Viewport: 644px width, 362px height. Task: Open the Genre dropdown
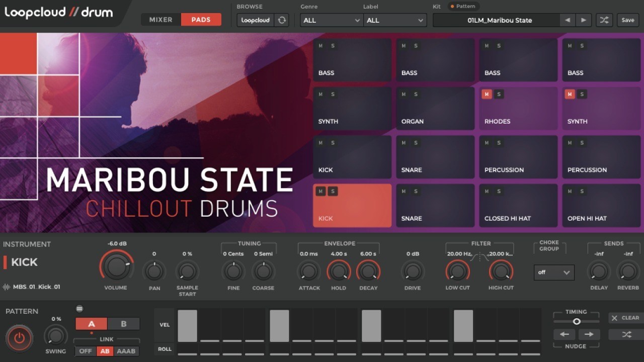coord(331,20)
